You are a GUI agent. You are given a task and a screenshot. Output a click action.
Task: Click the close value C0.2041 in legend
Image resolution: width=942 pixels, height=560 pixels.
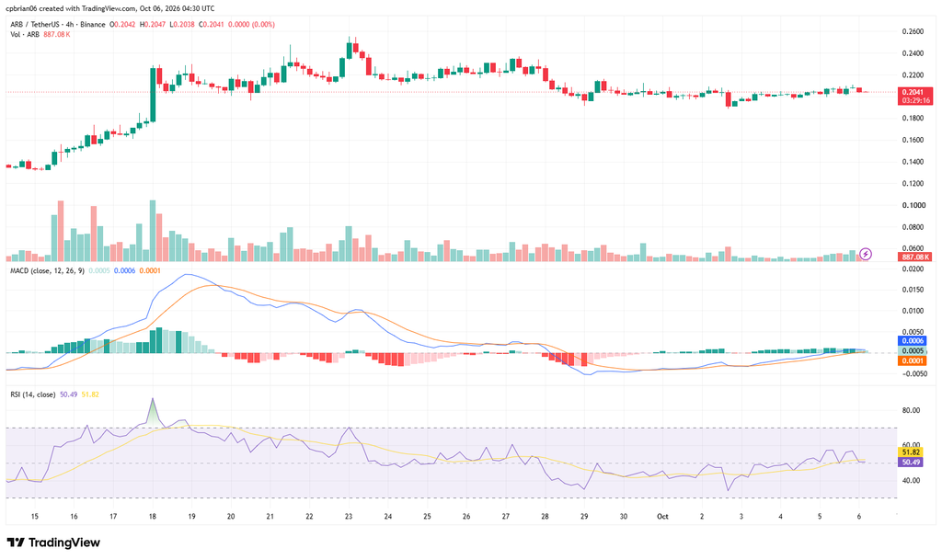click(x=212, y=25)
